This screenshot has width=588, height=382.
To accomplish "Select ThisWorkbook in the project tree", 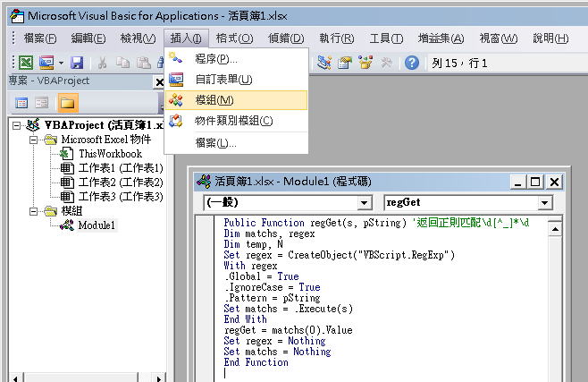I will click(x=110, y=154).
